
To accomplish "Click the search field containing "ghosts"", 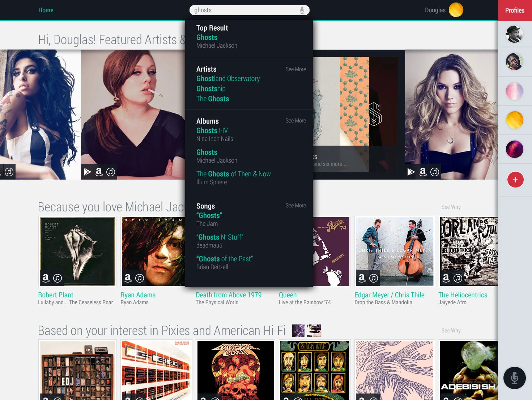I will (249, 10).
